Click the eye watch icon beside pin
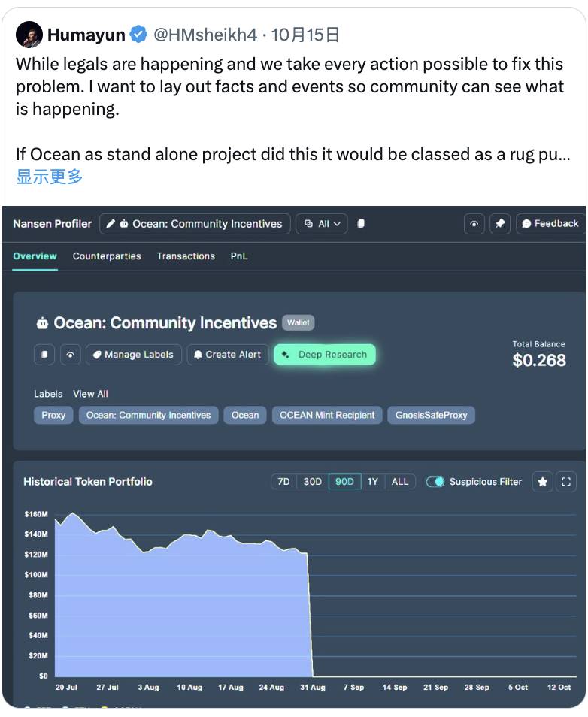The image size is (588, 717). click(474, 224)
